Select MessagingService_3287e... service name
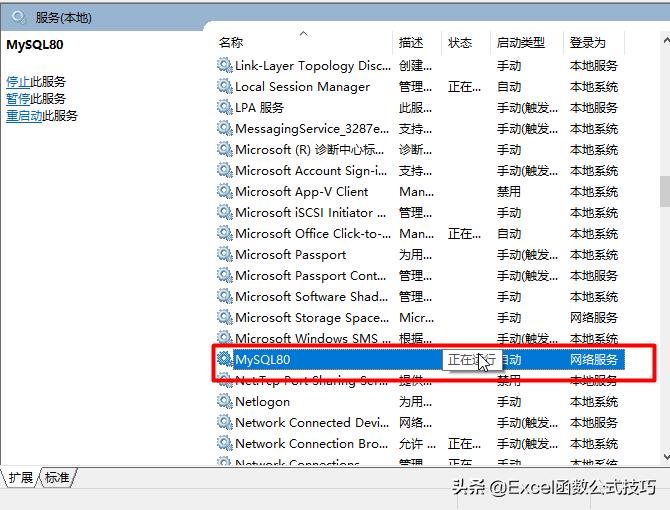Screen dimensions: 670x510 click(312, 129)
